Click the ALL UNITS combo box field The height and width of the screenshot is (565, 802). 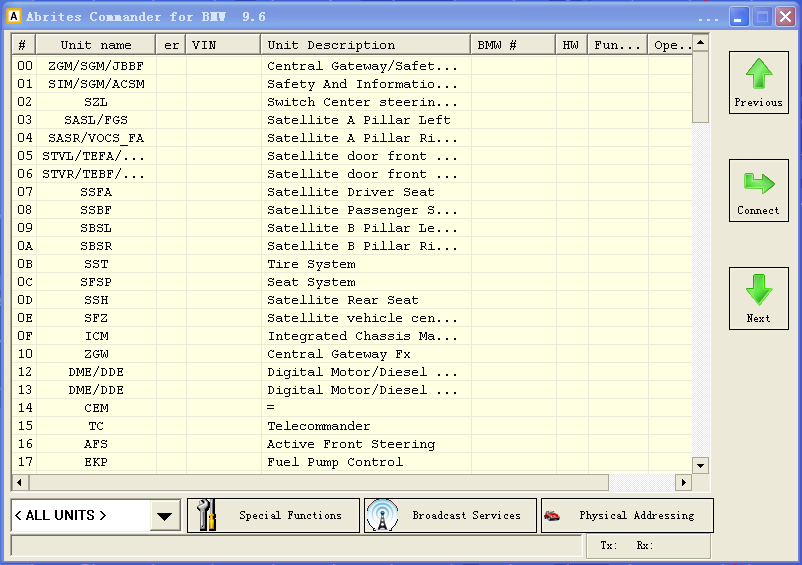pyautogui.click(x=96, y=515)
